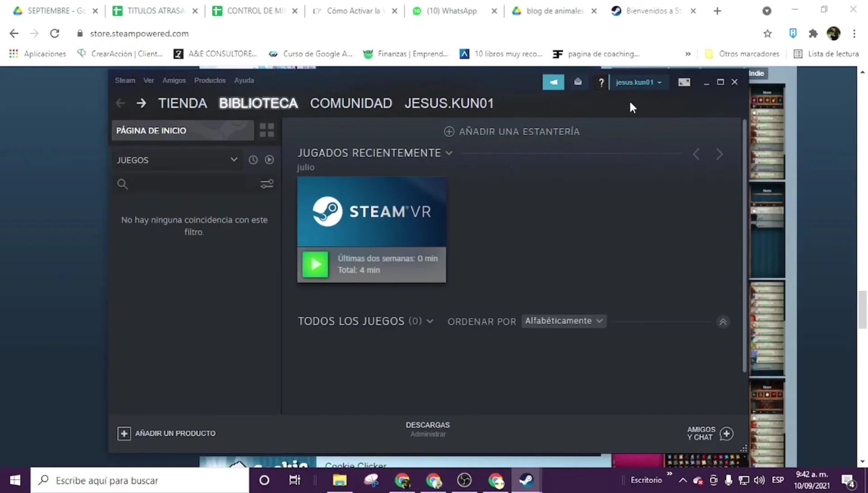Click the add shelf plus icon

(449, 132)
